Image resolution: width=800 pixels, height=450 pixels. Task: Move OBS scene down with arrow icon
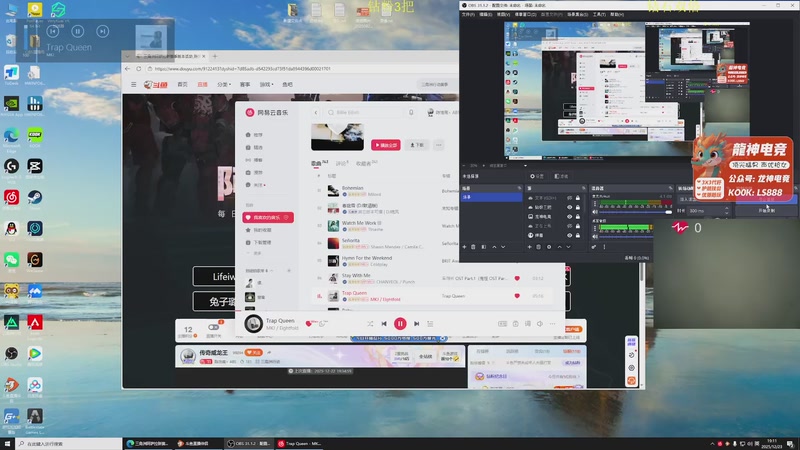[503, 247]
